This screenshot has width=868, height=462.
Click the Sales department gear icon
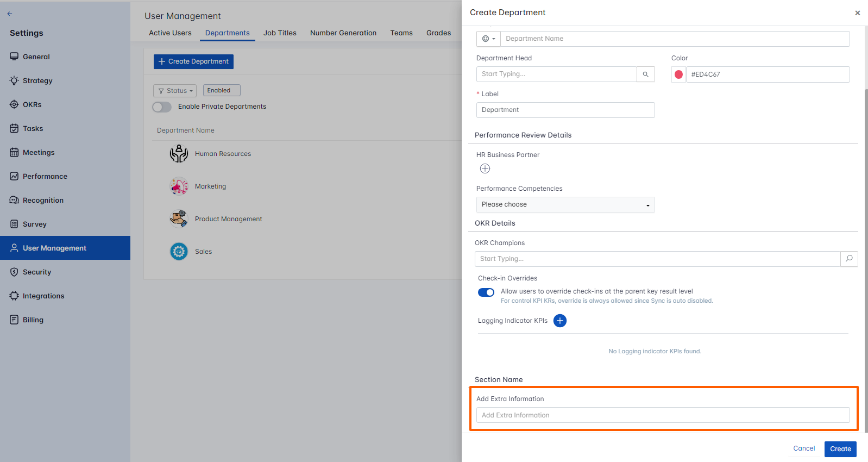[179, 252]
